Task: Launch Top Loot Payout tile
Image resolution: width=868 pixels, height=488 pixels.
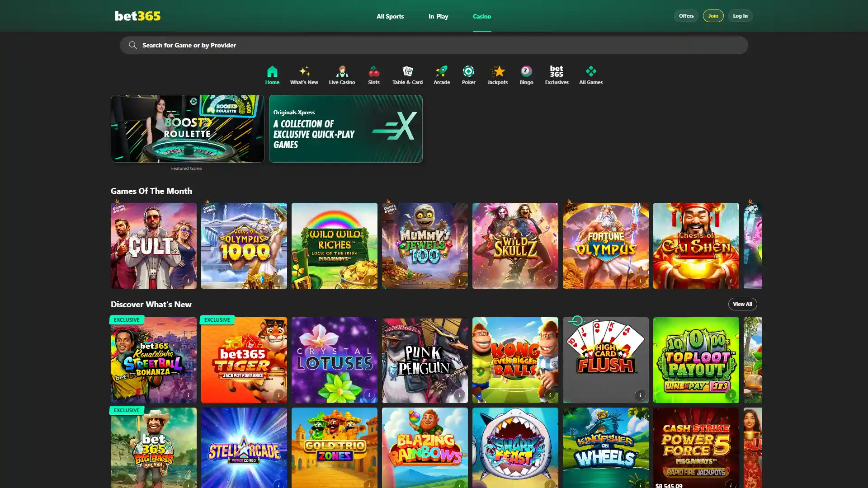Action: click(696, 360)
